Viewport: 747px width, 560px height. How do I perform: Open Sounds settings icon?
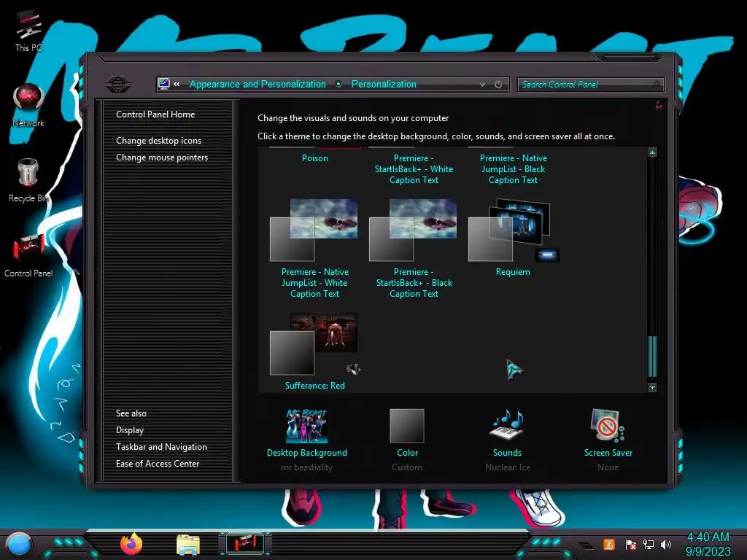(508, 425)
